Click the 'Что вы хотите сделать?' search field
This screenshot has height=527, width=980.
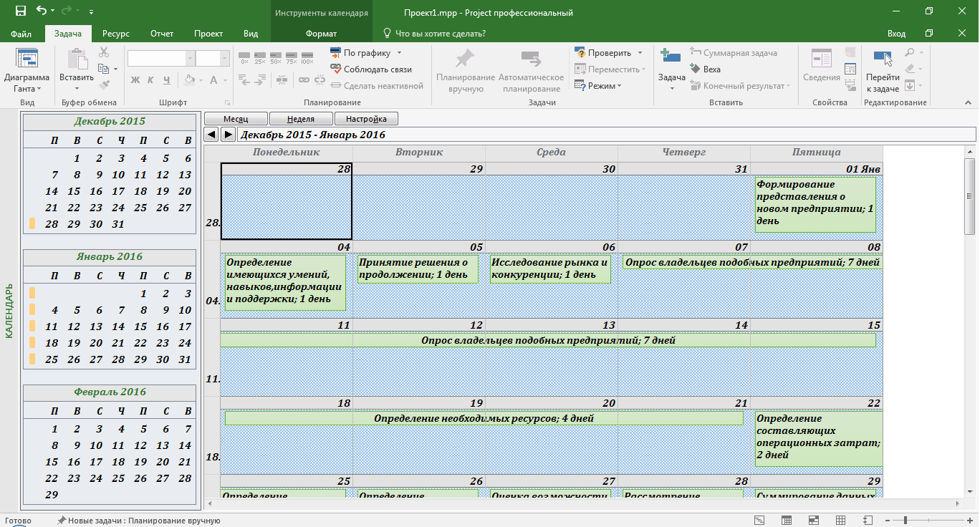[441, 34]
